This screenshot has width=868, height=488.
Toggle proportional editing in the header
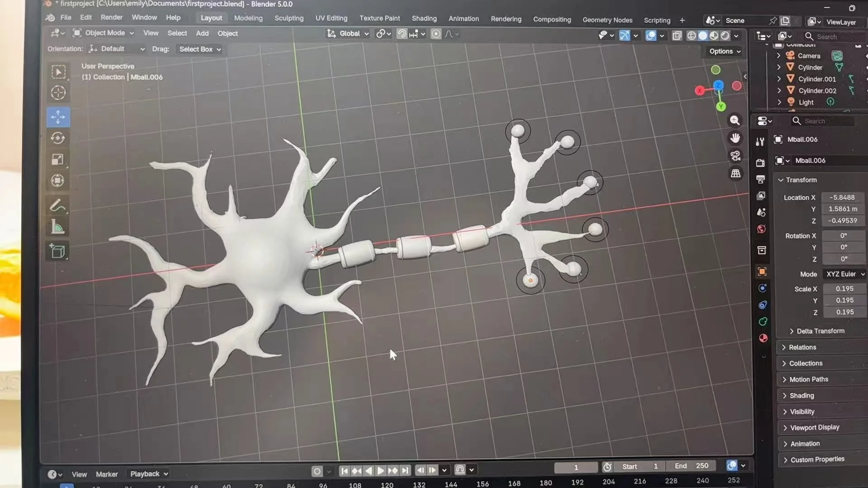pos(436,34)
